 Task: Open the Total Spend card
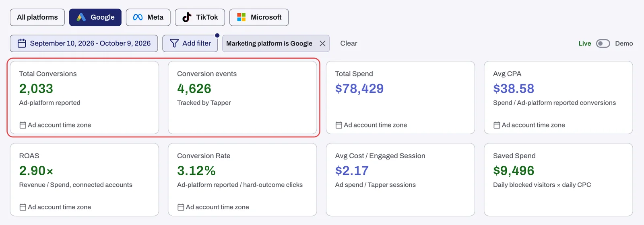click(x=400, y=98)
